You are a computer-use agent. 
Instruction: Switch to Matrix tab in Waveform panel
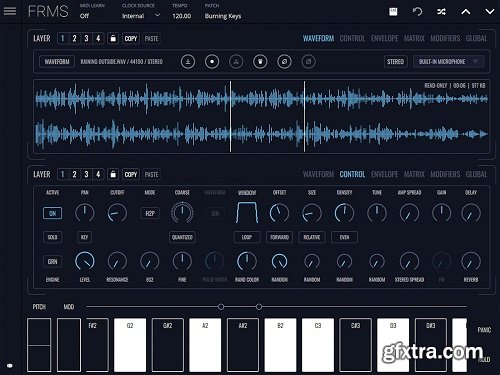pyautogui.click(x=414, y=38)
